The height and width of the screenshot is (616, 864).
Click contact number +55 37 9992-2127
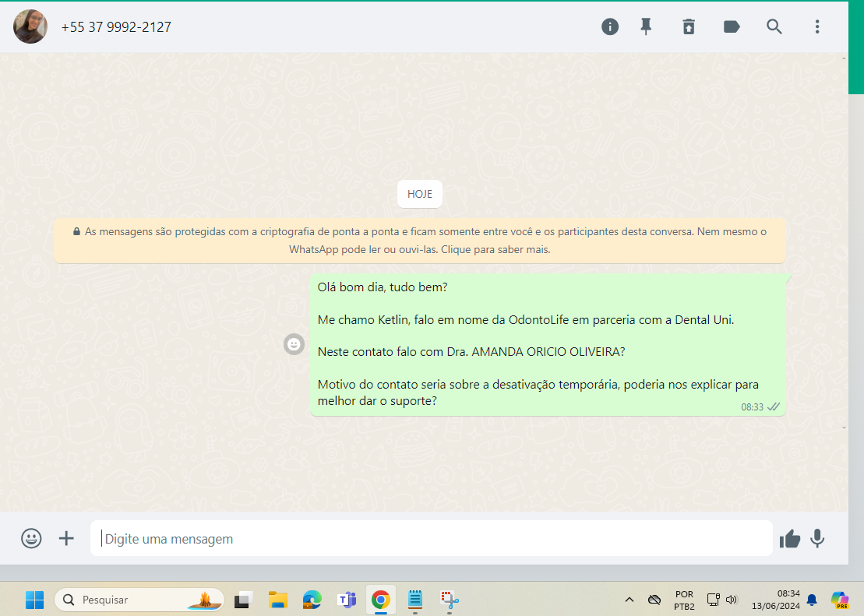116,27
